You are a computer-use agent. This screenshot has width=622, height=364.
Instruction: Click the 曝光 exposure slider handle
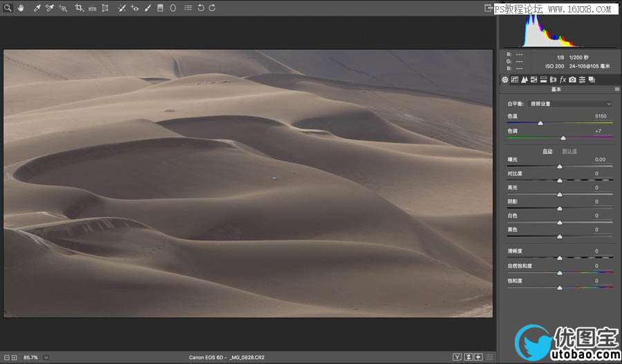[x=560, y=166]
